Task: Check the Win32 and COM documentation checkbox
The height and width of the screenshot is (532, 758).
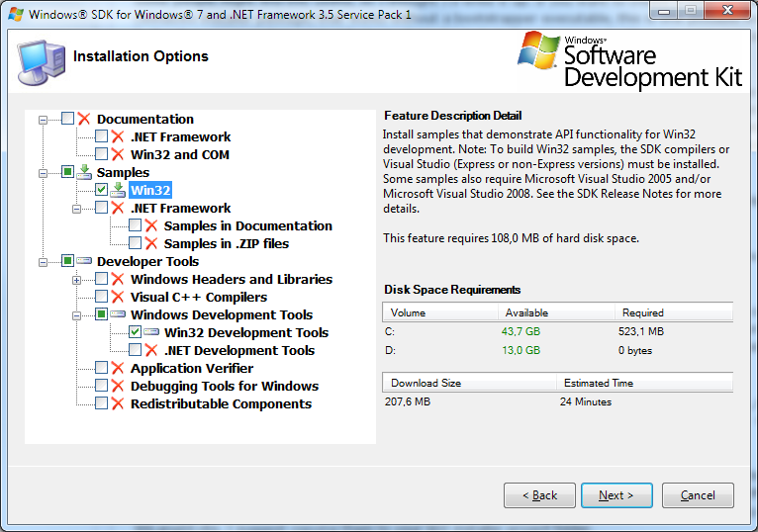Action: coord(102,154)
